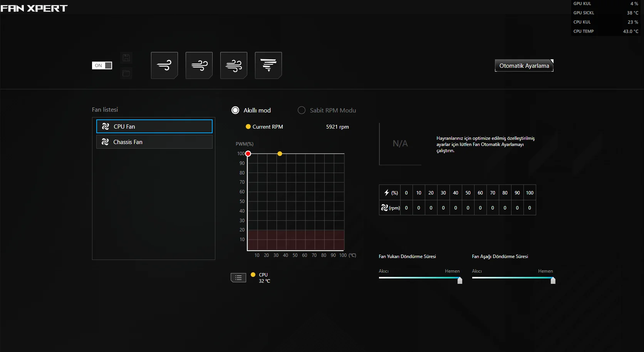Click the CPU TEMP readout
This screenshot has width=644, height=352.
tap(605, 31)
